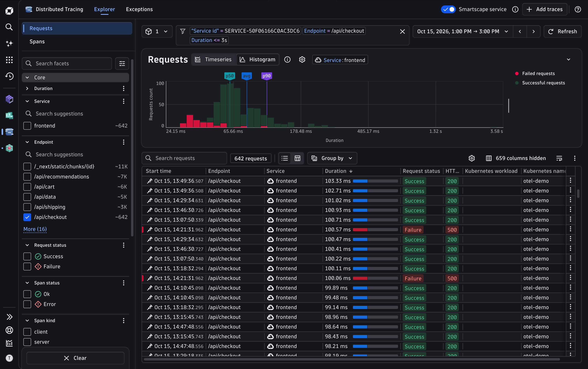This screenshot has width=588, height=369.
Task: Check the frontend service checkbox
Action: click(27, 126)
